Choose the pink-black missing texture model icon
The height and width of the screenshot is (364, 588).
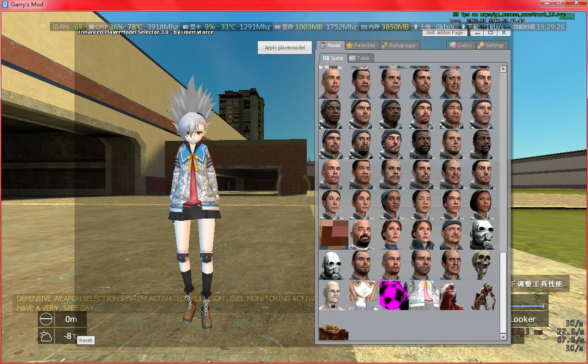394,295
